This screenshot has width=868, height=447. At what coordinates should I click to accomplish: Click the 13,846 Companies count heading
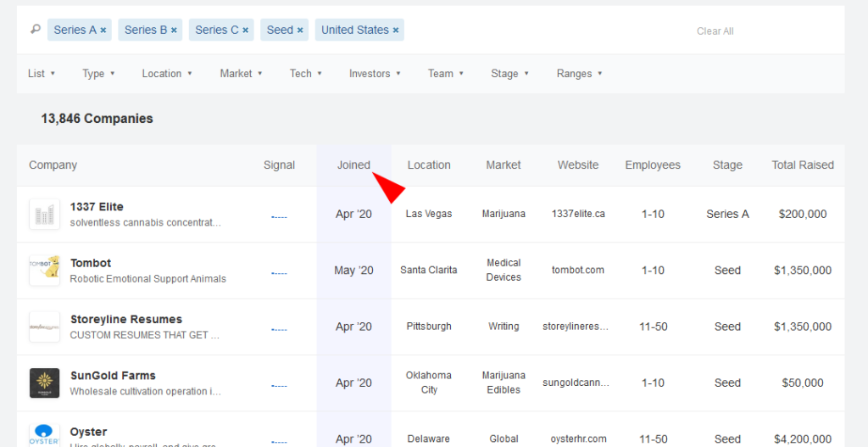pyautogui.click(x=97, y=119)
